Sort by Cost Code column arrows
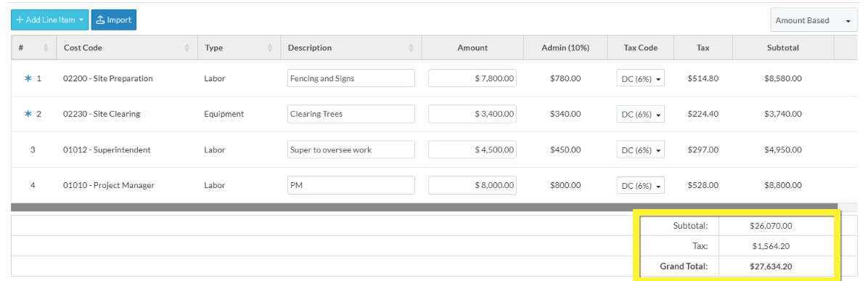Image resolution: width=868 pixels, height=281 pixels. click(x=187, y=48)
